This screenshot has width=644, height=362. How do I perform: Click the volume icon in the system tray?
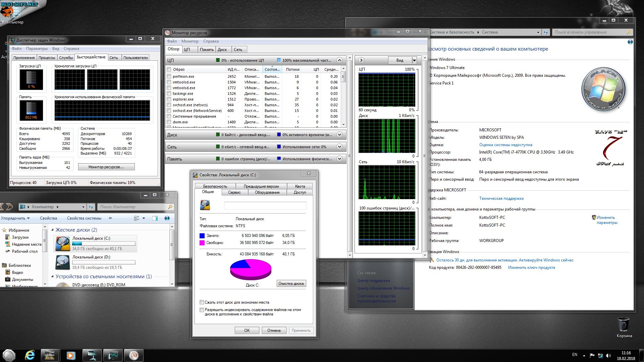click(x=608, y=355)
